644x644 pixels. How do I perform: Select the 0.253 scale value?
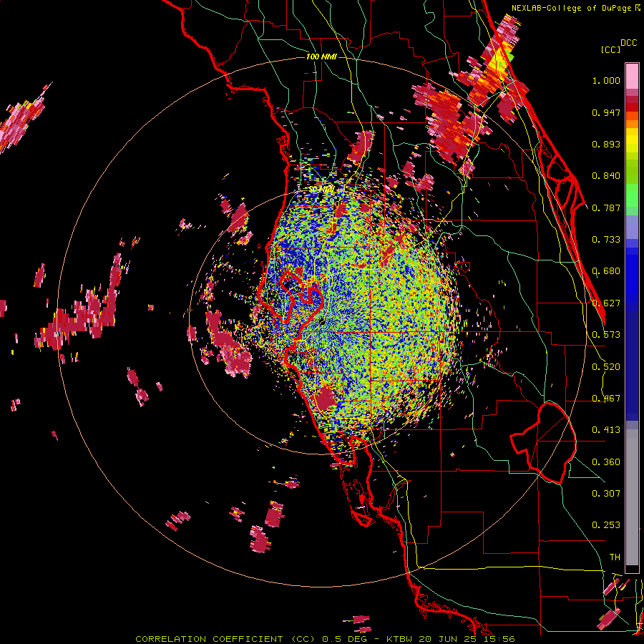point(606,525)
